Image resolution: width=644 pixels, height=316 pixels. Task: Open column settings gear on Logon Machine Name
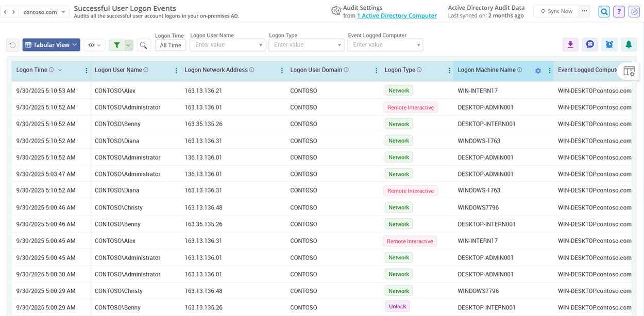click(x=538, y=71)
